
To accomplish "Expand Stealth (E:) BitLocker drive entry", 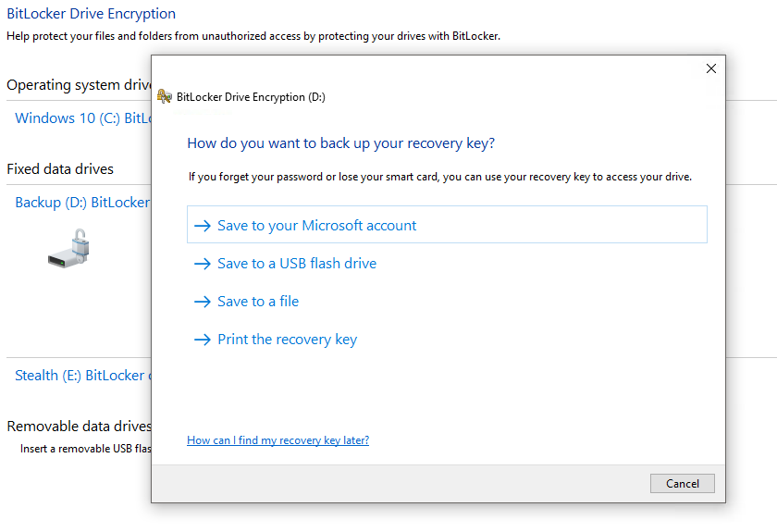I will coord(82,376).
